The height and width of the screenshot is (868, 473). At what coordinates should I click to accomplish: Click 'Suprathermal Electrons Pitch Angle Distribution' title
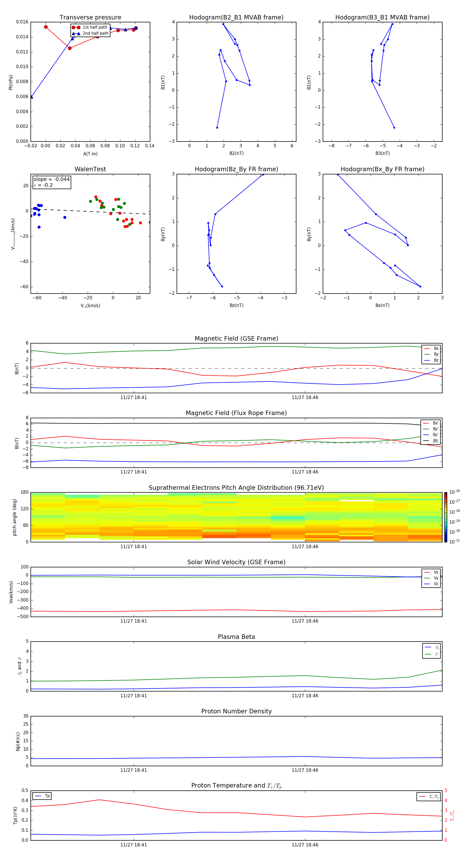click(236, 488)
